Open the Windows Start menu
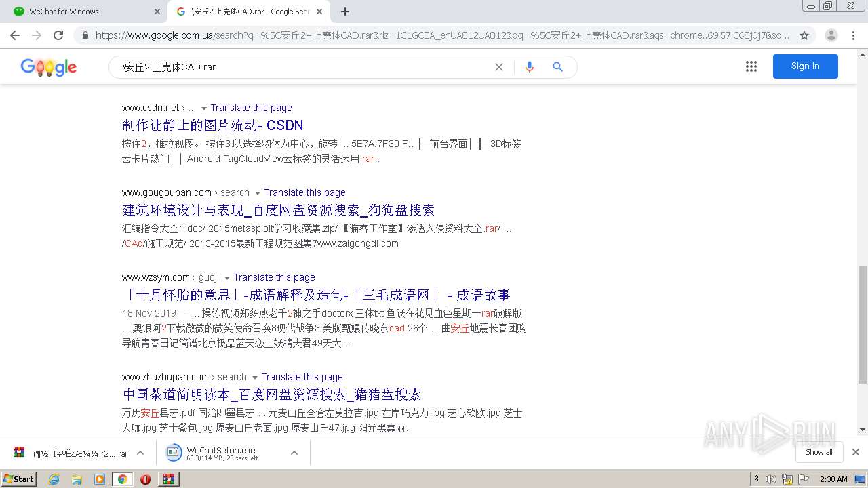The image size is (868, 488). point(19,479)
